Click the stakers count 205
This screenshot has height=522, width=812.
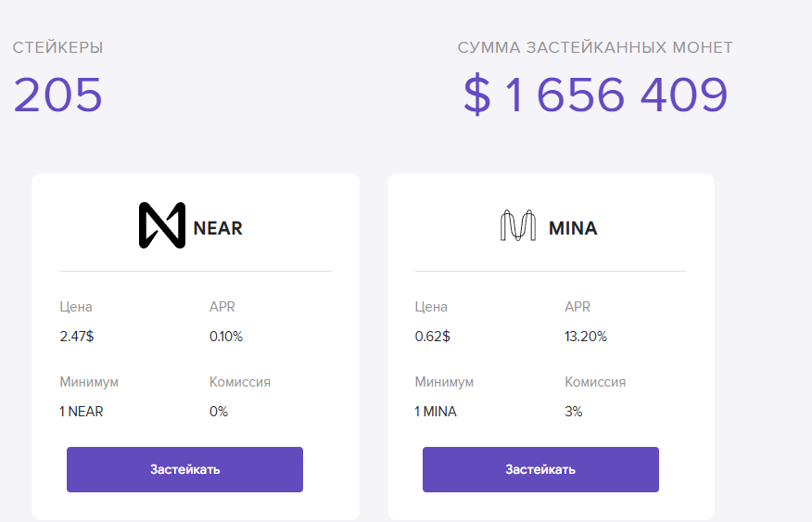coord(57,95)
